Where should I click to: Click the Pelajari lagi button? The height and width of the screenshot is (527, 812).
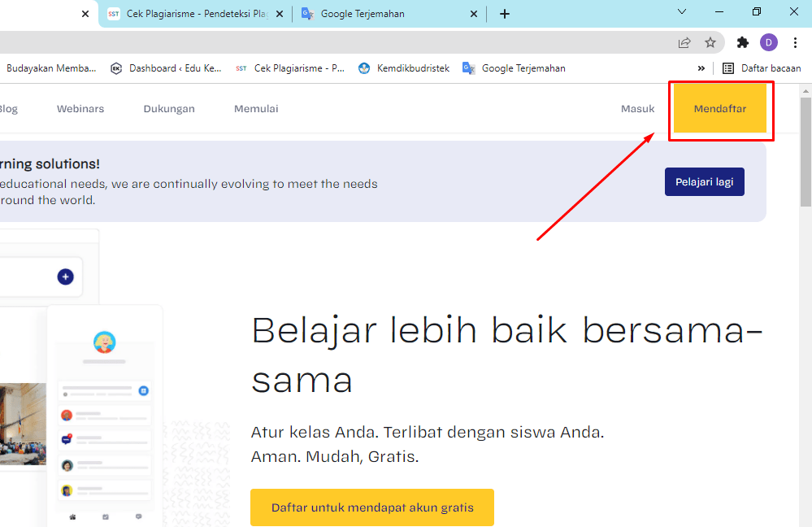click(x=704, y=181)
